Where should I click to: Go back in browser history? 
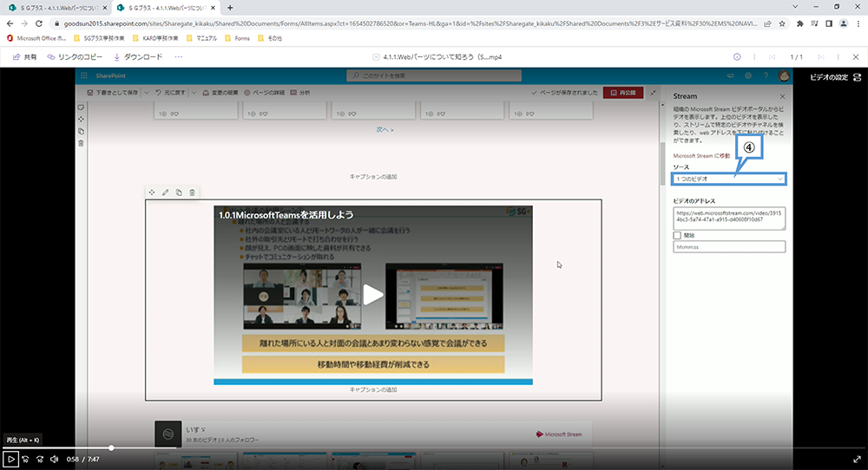tap(10, 23)
